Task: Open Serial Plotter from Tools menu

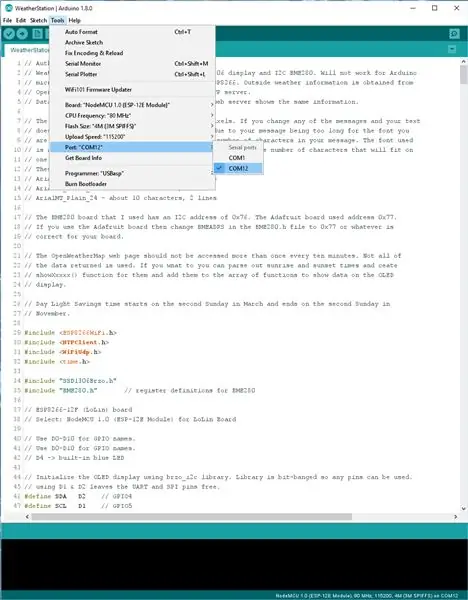Action: point(132,74)
